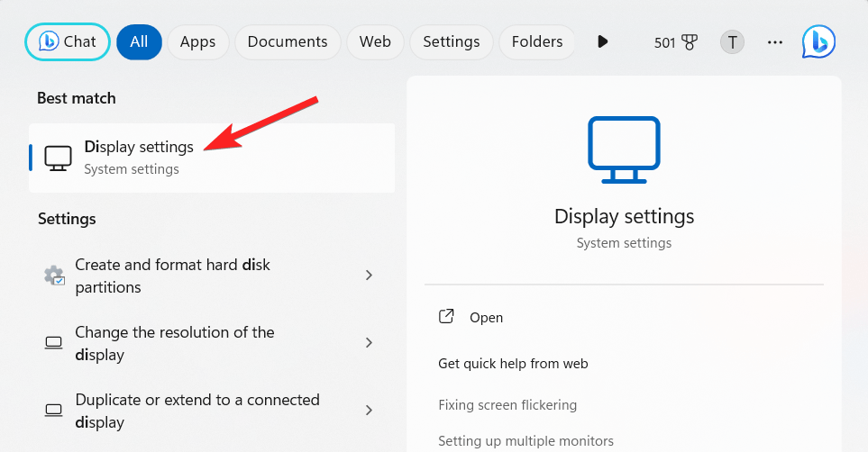Click the Bing icon at top-right
Image resolution: width=868 pixels, height=452 pixels.
[x=818, y=41]
